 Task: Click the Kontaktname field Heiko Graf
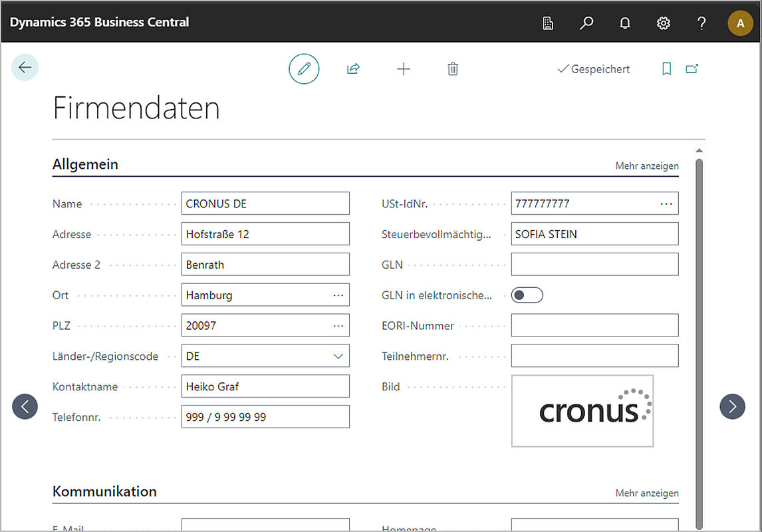pyautogui.click(x=265, y=387)
